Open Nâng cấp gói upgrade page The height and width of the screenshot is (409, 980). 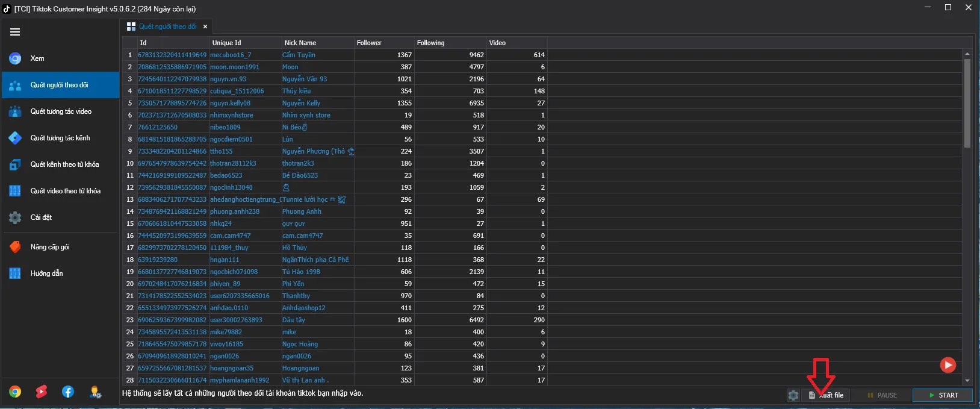click(60, 247)
